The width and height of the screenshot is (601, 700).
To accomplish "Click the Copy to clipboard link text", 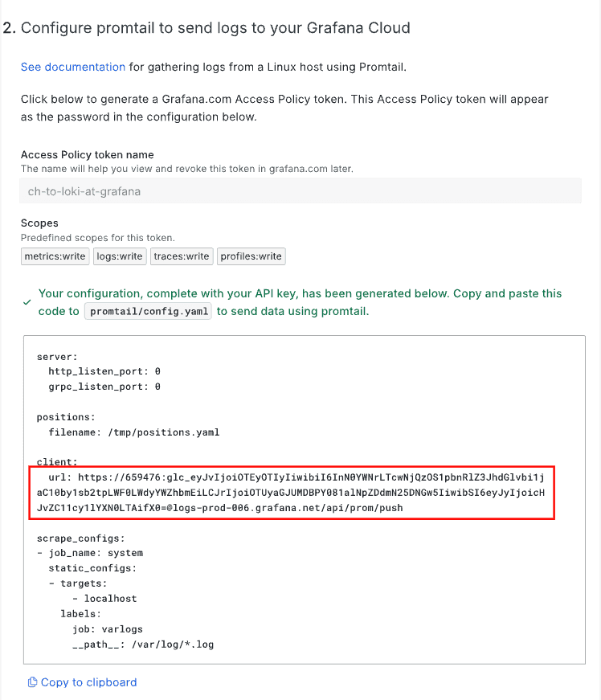I will 88,682.
